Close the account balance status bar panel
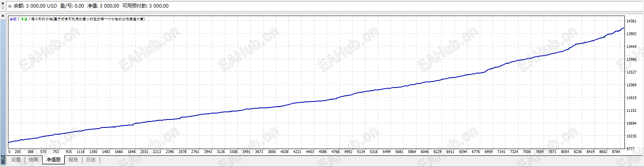This screenshot has width=644, height=167. pos(3,3)
